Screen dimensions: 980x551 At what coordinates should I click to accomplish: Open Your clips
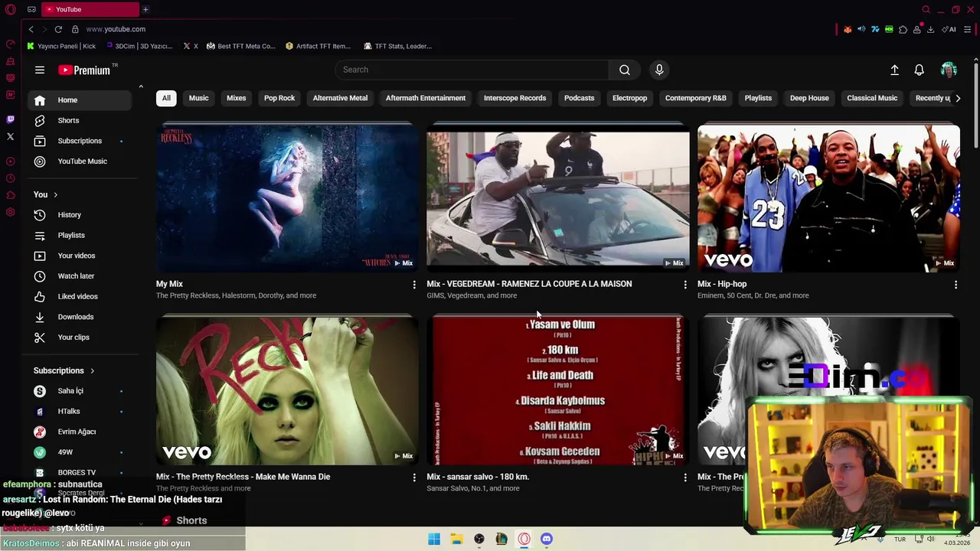tap(79, 337)
